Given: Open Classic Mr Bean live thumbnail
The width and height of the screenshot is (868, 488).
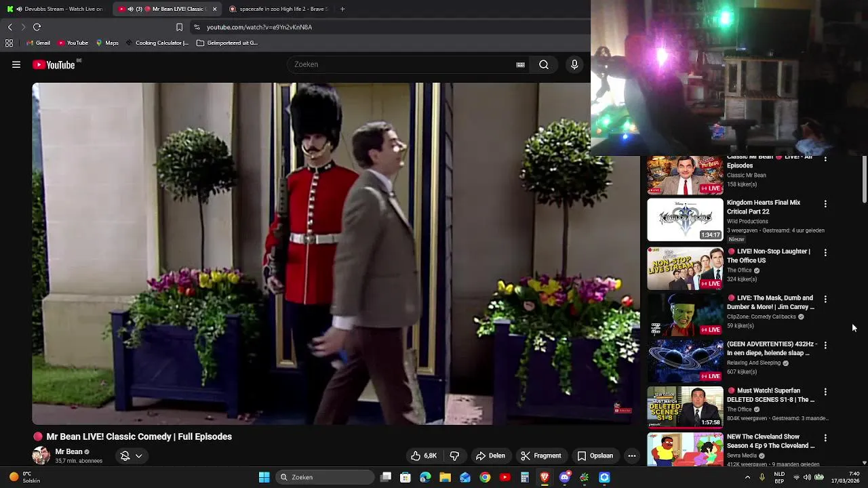Looking at the screenshot, I should click(x=685, y=175).
